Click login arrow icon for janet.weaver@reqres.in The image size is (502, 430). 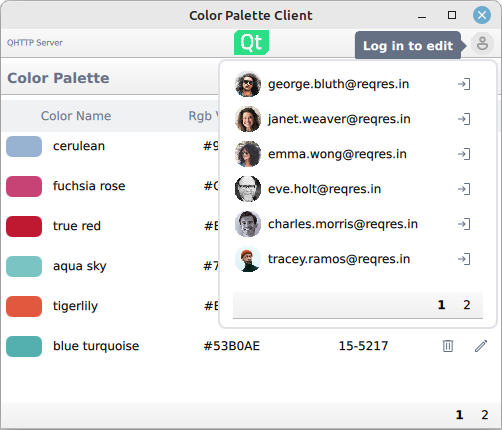coord(464,119)
